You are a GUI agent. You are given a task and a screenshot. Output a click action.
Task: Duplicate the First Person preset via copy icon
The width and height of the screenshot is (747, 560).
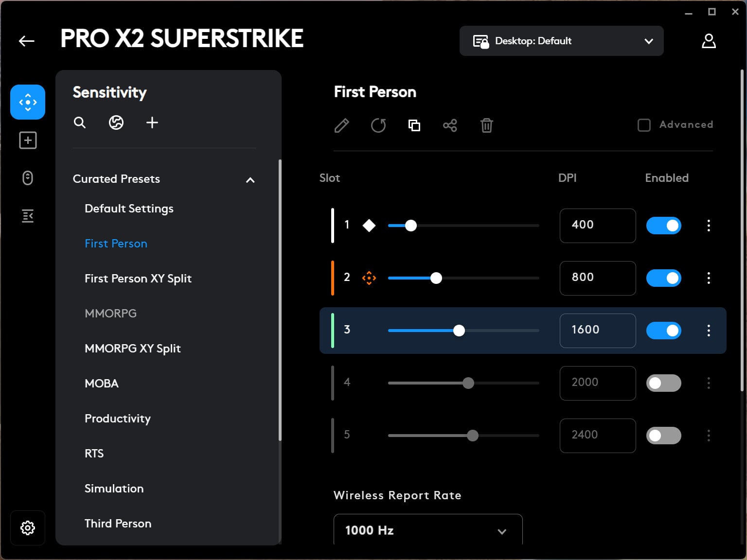414,125
